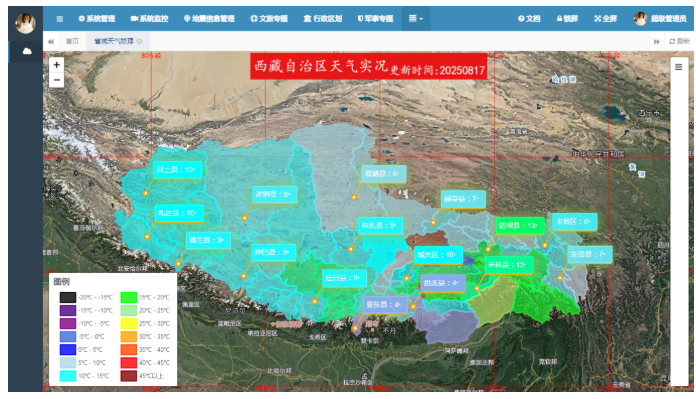Click the 双湖县 orange map marker dot

[x=354, y=197]
